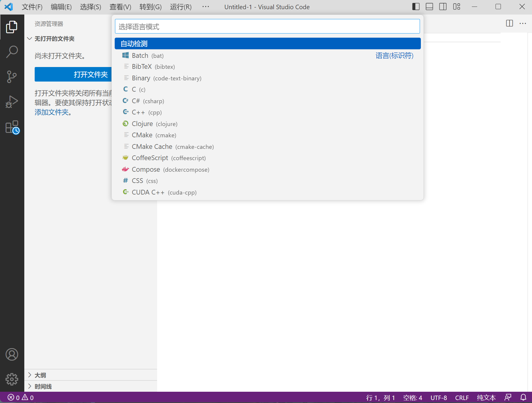Open the Extensions view
This screenshot has width=532, height=403.
point(12,127)
